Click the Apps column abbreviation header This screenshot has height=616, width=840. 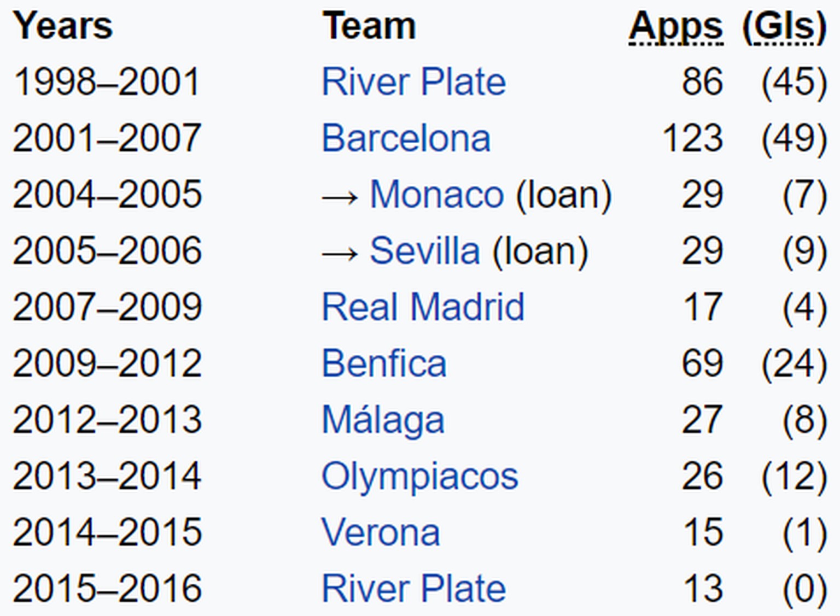coord(676,26)
